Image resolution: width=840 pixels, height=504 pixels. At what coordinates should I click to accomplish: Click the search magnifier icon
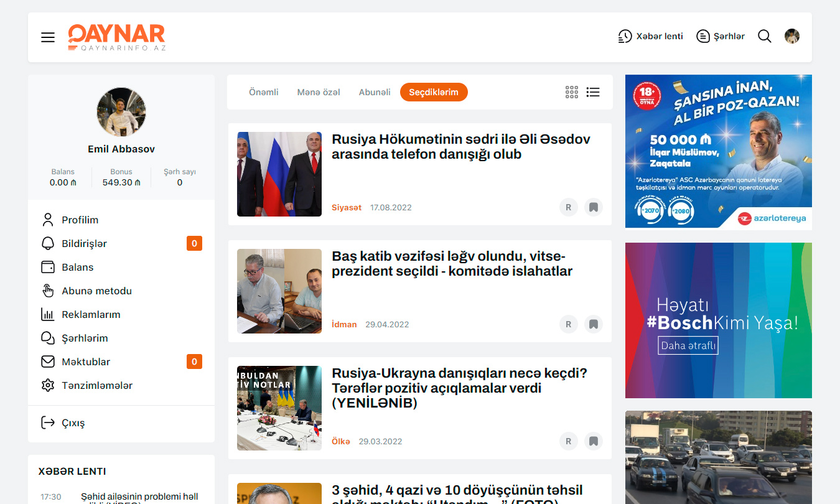(x=764, y=37)
